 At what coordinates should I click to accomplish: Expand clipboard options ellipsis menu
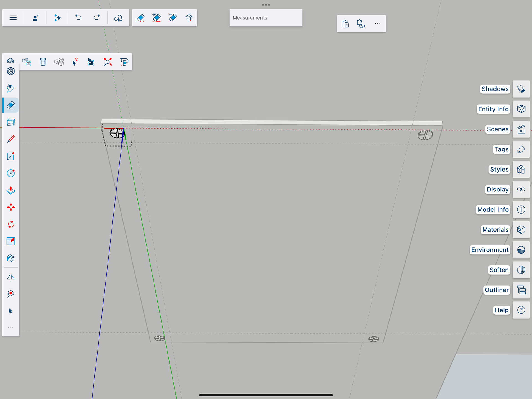tap(378, 24)
